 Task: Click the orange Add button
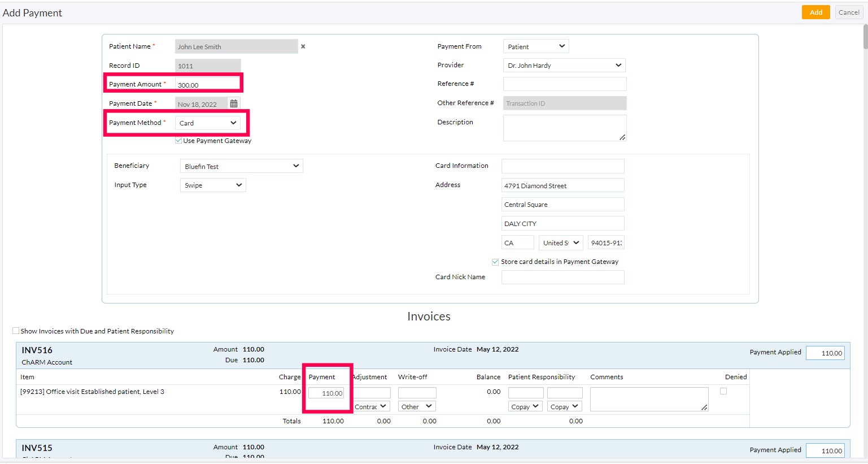tap(816, 12)
